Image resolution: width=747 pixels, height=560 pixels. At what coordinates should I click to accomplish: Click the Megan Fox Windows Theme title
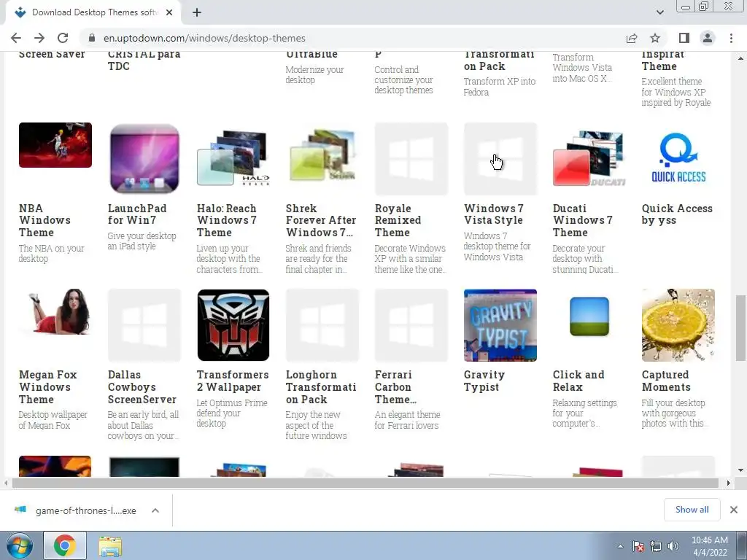point(47,387)
